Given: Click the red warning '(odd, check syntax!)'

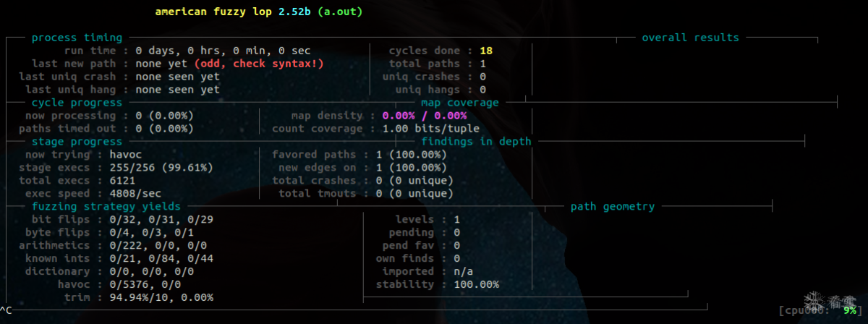Looking at the screenshot, I should pyautogui.click(x=258, y=64).
